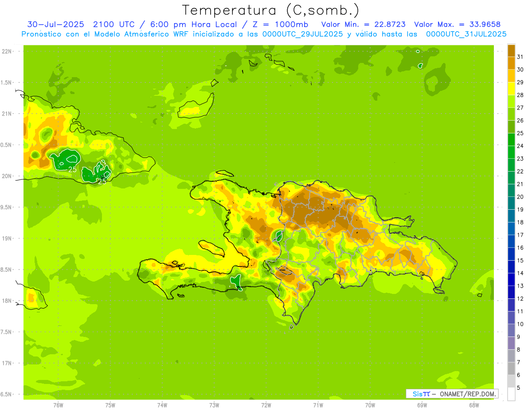This screenshot has width=532, height=411.
Task: Click the "Valor Max. = 33.9658" text
Action: (458, 24)
